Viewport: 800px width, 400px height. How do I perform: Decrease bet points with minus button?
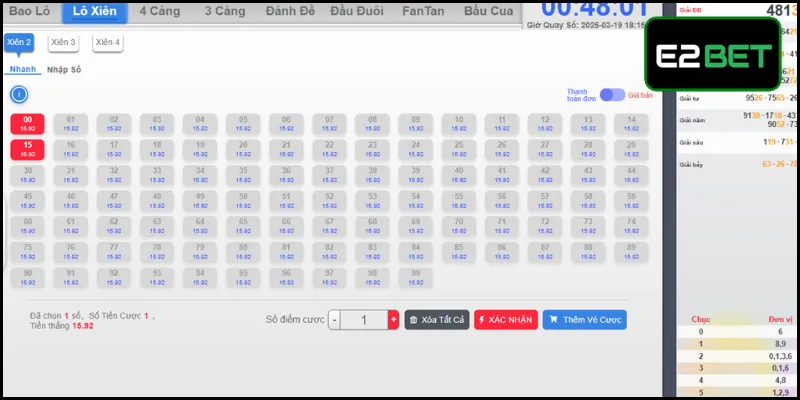334,320
